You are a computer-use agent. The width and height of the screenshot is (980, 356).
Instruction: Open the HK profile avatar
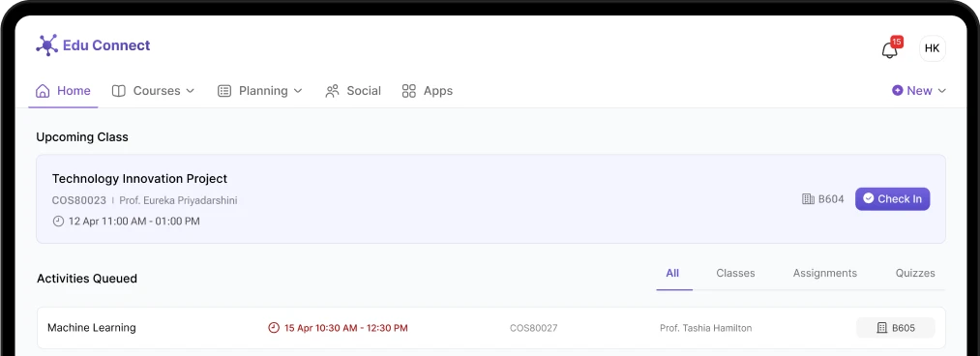(x=932, y=48)
